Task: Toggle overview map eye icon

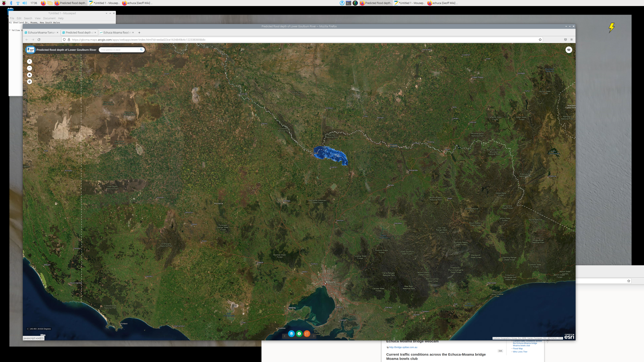Action: click(569, 50)
